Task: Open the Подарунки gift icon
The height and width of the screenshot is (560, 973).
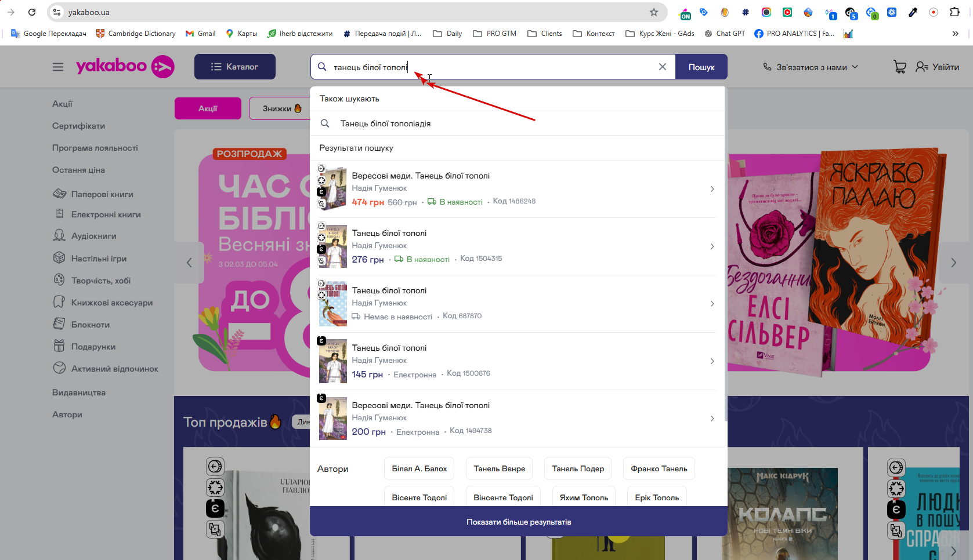Action: tap(59, 346)
